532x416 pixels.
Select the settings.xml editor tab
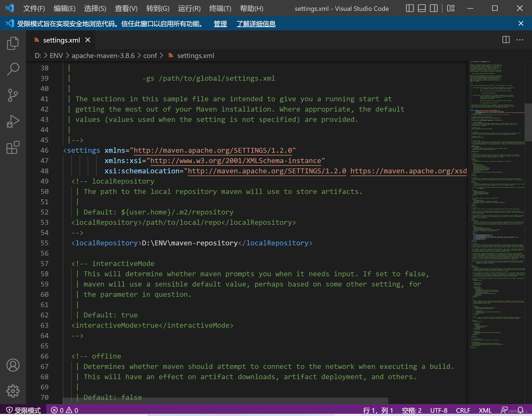tap(61, 40)
